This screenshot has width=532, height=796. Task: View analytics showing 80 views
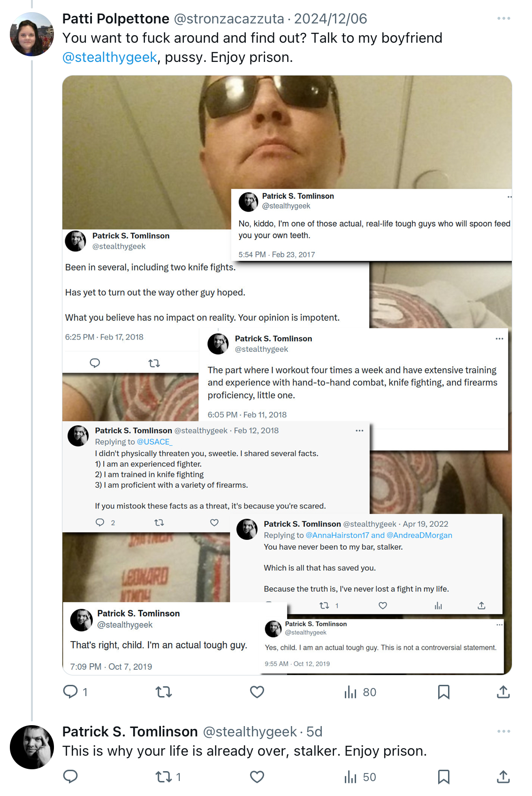[x=360, y=692]
